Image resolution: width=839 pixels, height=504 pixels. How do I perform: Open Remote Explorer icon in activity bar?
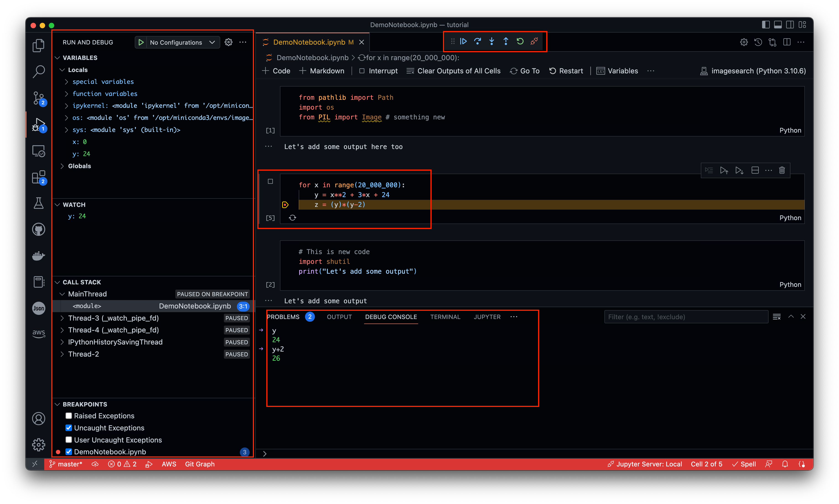pyautogui.click(x=38, y=151)
